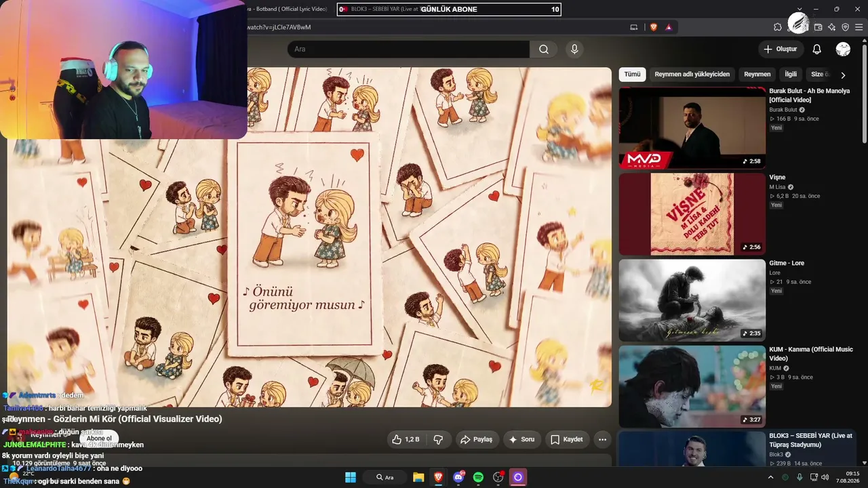
Task: Click KUM - Kanıma (Official Music Video) title
Action: [811, 354]
